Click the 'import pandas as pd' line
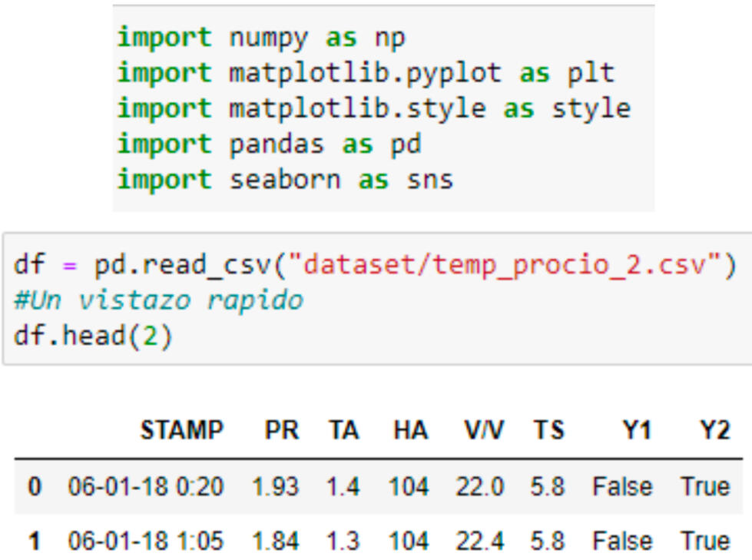The image size is (752, 560). (x=269, y=144)
